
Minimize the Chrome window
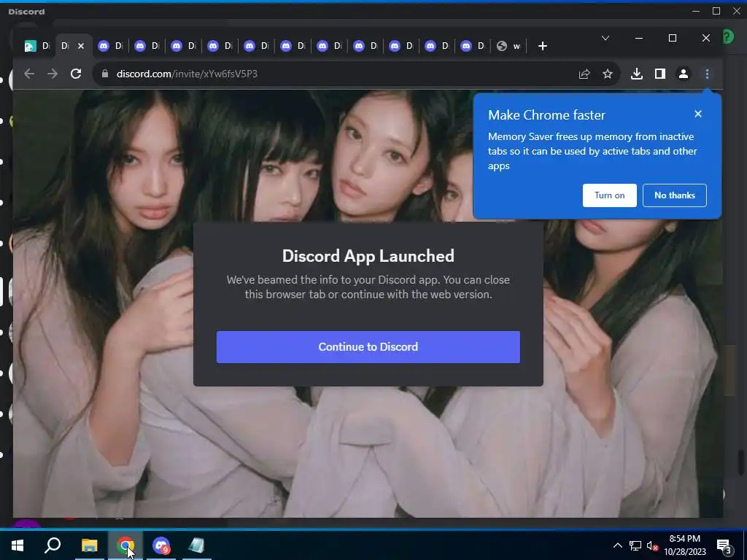(x=639, y=38)
